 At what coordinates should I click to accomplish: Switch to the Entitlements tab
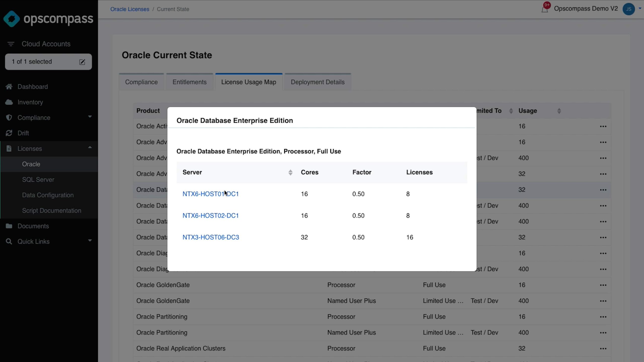[x=189, y=82]
